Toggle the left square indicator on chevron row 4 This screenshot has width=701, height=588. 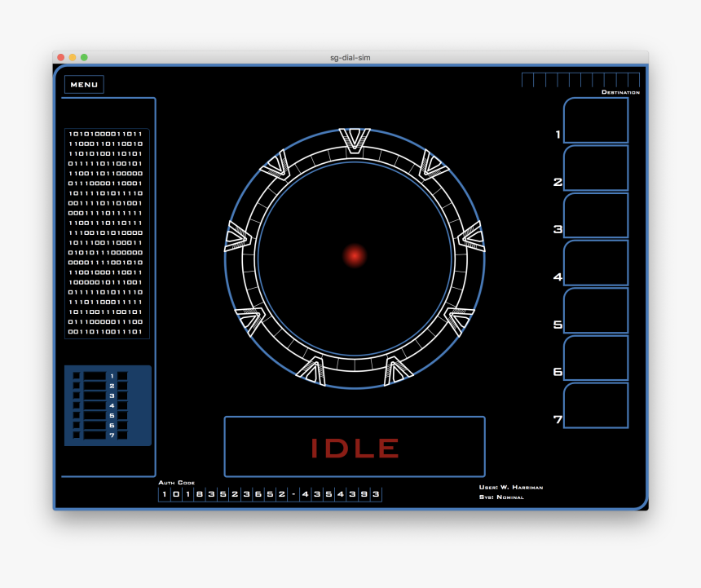[77, 405]
